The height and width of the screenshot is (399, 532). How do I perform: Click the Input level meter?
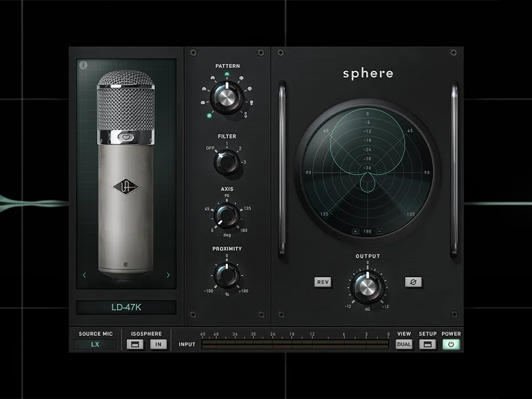[x=295, y=344]
